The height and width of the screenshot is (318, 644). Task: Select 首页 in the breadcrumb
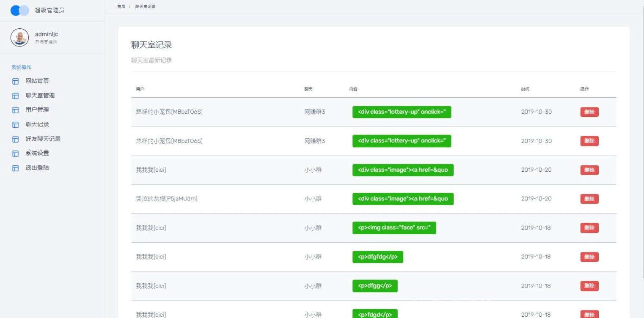coord(121,6)
